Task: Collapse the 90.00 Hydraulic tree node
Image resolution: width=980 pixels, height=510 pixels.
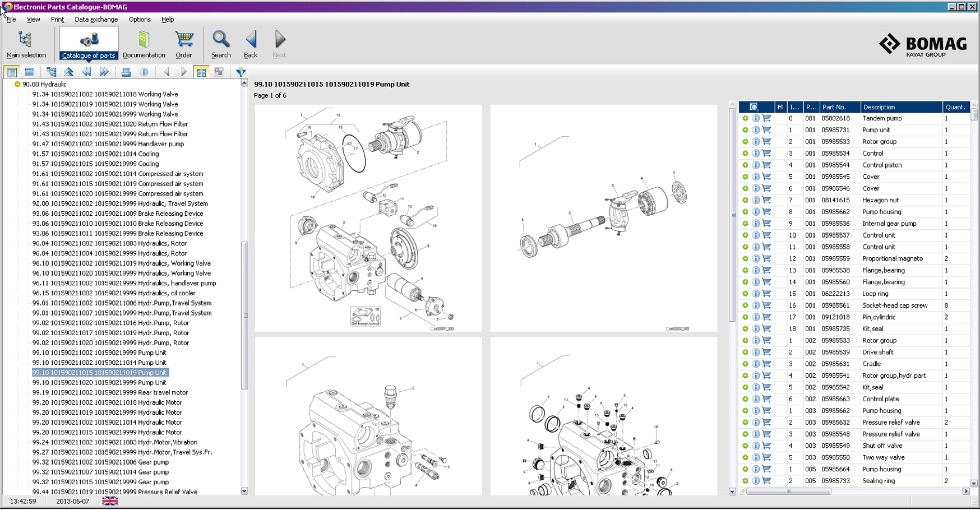Action: (17, 85)
